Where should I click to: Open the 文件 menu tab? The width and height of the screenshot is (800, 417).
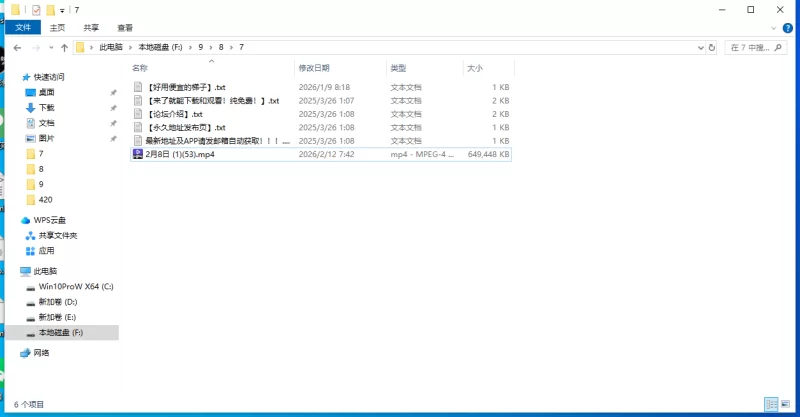(23, 28)
